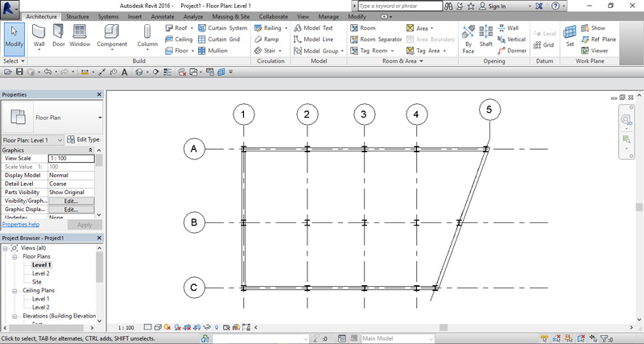The width and height of the screenshot is (644, 344).
Task: Open the Floor Plan: Level 1 selector dropdown
Action: point(60,140)
